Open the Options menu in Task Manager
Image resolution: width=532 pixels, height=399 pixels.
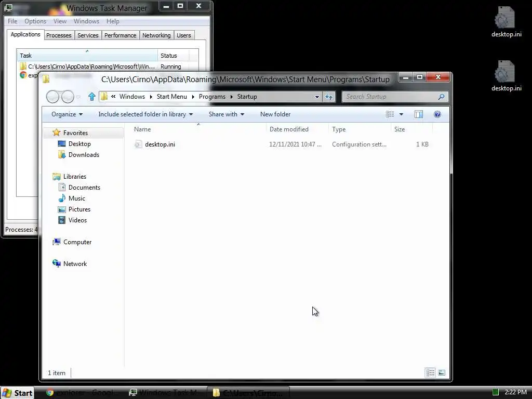click(35, 21)
